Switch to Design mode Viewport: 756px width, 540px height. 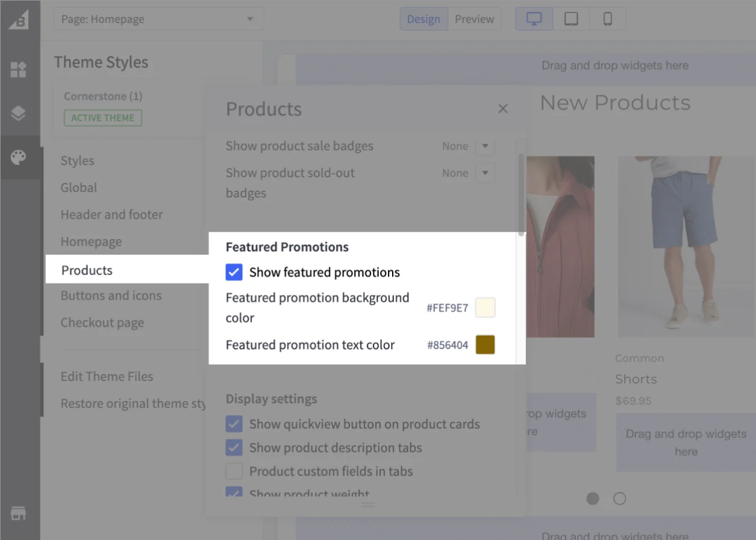click(423, 19)
